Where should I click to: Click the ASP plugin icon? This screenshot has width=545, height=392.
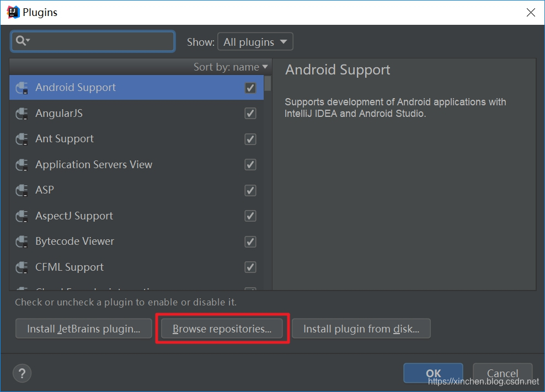coord(22,190)
